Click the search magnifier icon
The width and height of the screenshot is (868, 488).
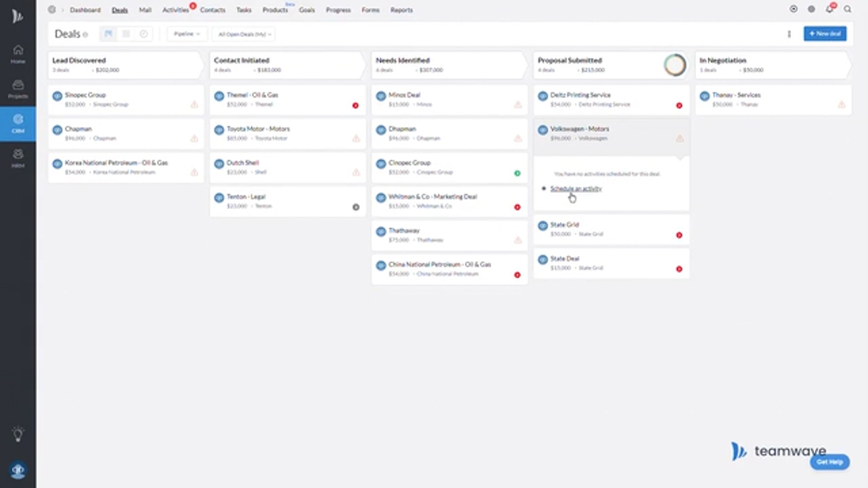847,9
